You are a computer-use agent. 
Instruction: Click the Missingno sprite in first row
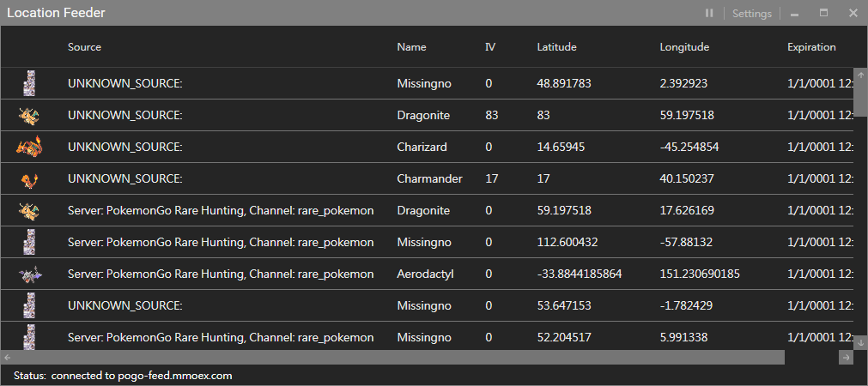(30, 83)
